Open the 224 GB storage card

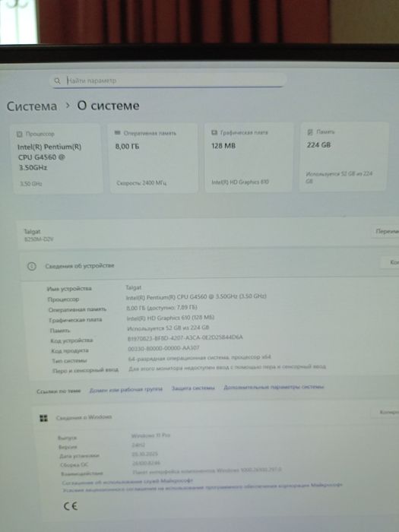tap(344, 156)
